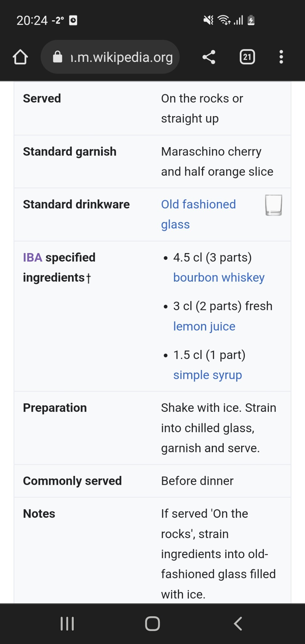
Task: Tap the share icon in toolbar
Action: [x=209, y=57]
